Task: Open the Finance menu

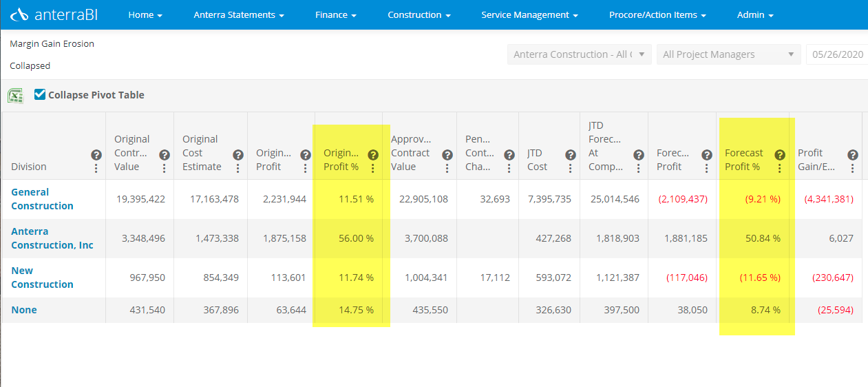Action: pyautogui.click(x=336, y=14)
